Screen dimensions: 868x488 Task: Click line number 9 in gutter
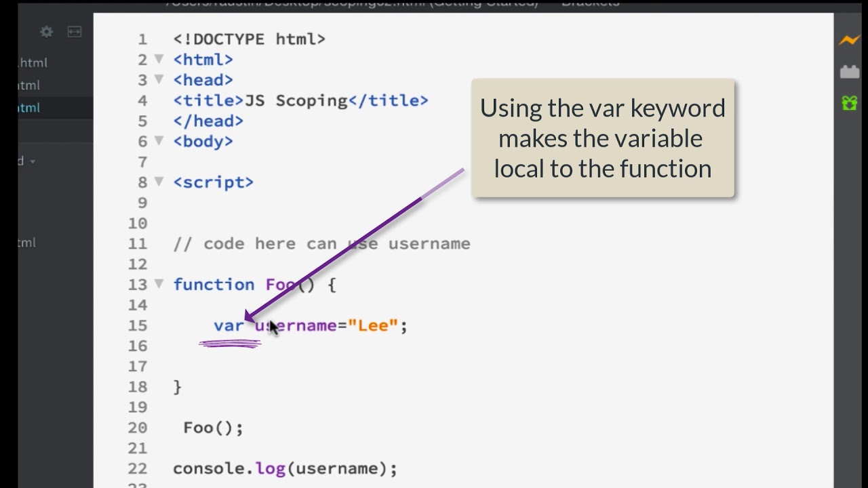(142, 203)
